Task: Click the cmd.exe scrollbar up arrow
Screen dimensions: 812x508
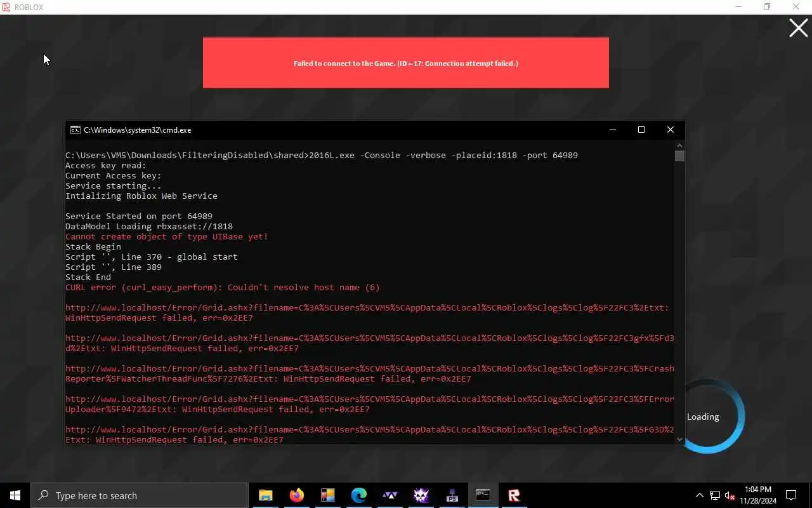Action: pos(680,144)
